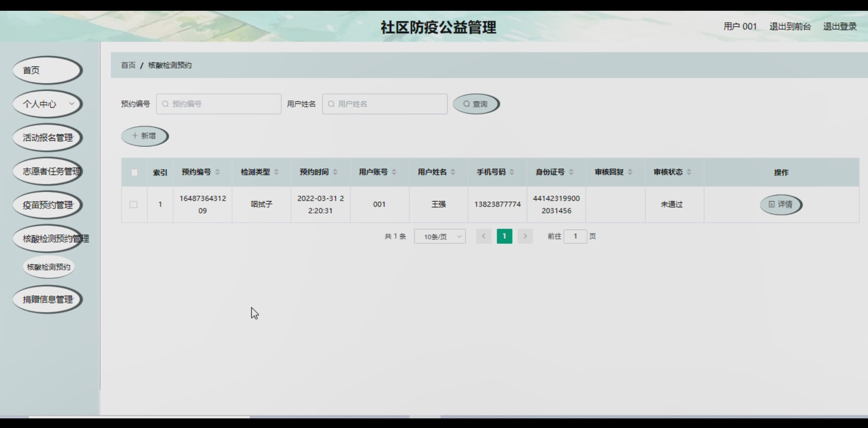Select 核酸检测预约 submenu item

tap(48, 267)
